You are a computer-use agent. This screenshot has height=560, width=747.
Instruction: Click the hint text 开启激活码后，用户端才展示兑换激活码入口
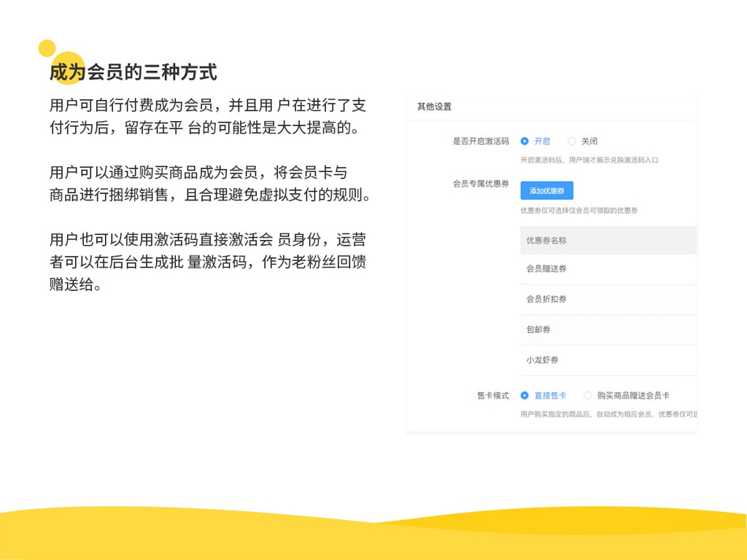coord(589,160)
